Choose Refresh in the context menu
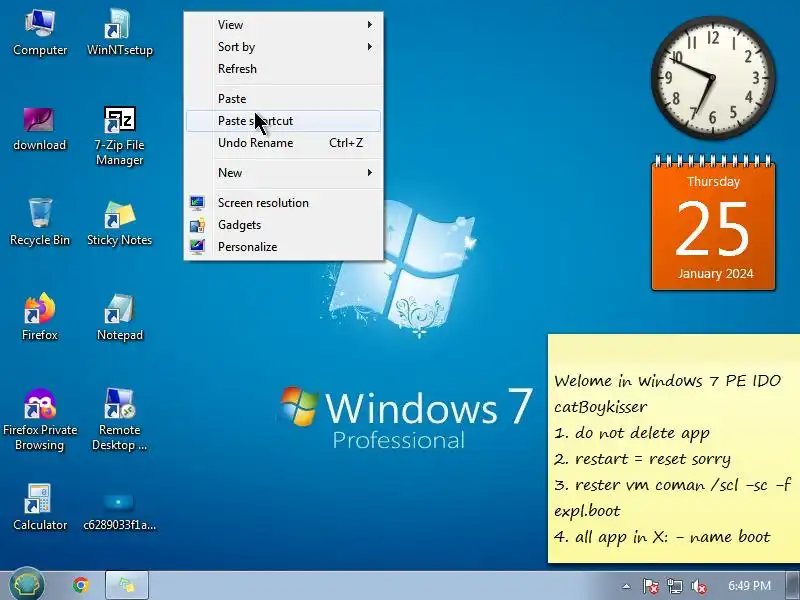800x600 pixels. click(284, 69)
